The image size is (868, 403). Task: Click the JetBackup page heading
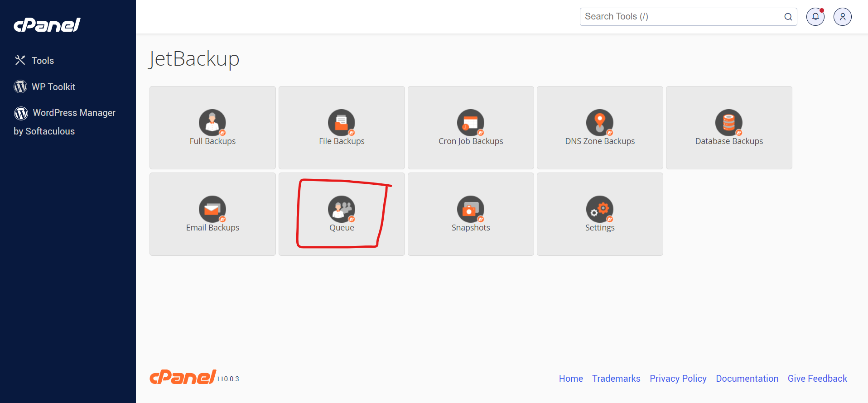194,59
